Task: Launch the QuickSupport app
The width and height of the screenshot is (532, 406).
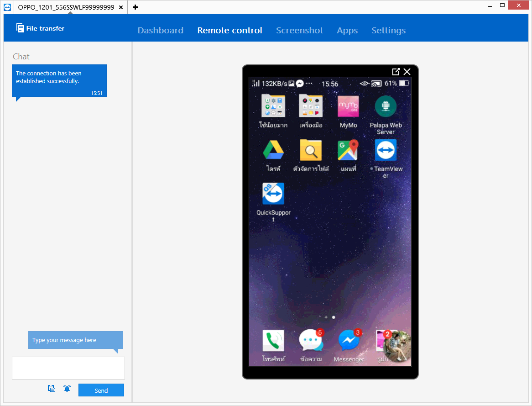Action: point(273,194)
